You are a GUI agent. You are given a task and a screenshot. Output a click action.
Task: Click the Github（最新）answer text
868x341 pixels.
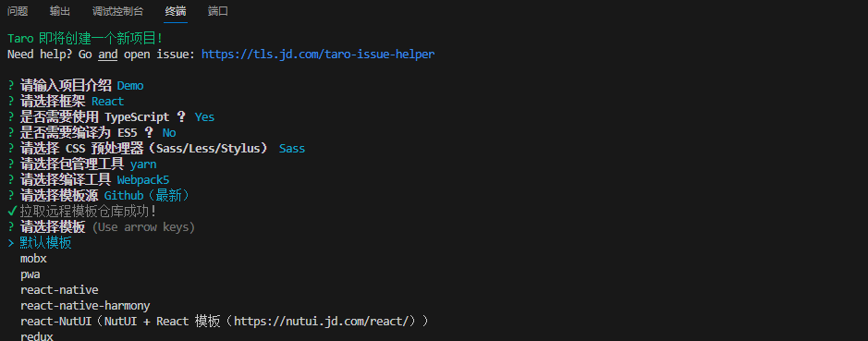coord(148,195)
